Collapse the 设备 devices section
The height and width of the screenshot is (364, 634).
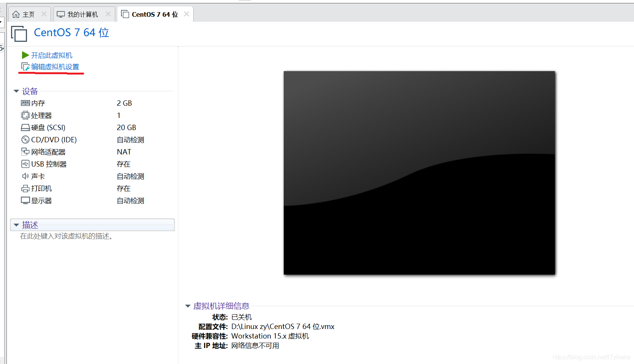(16, 91)
